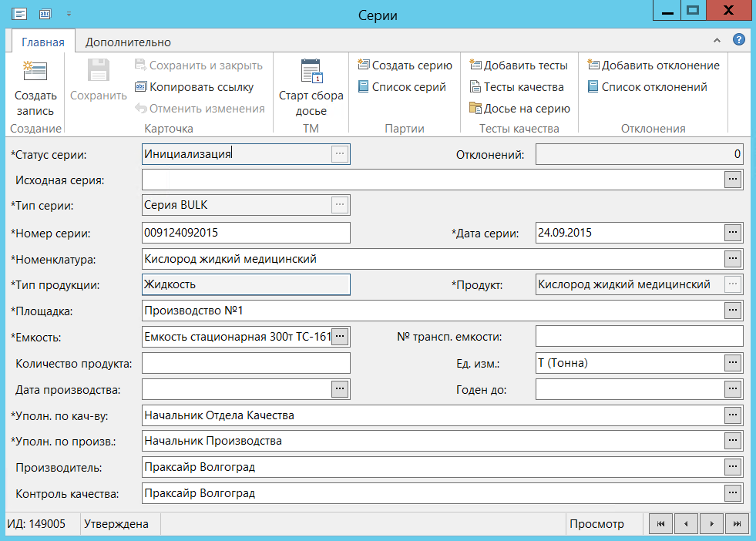Click the Просмотр status bar entry
The image size is (756, 541).
tap(597, 524)
